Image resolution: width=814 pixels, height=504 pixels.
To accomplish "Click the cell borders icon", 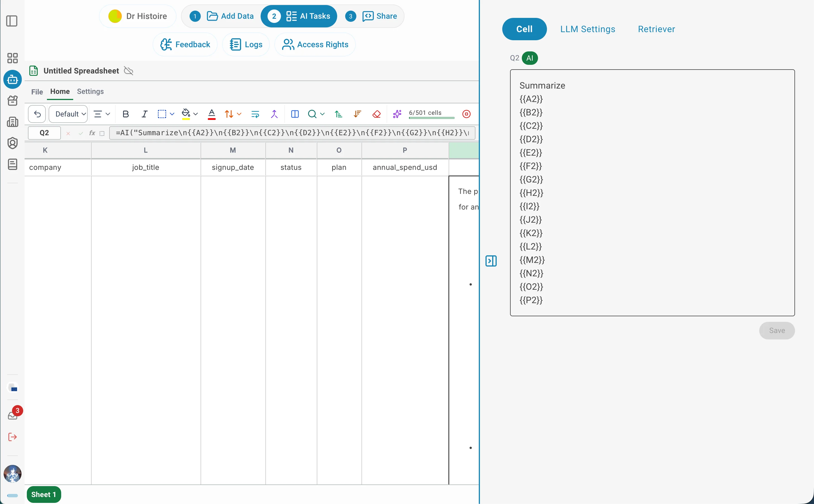I will [x=162, y=114].
